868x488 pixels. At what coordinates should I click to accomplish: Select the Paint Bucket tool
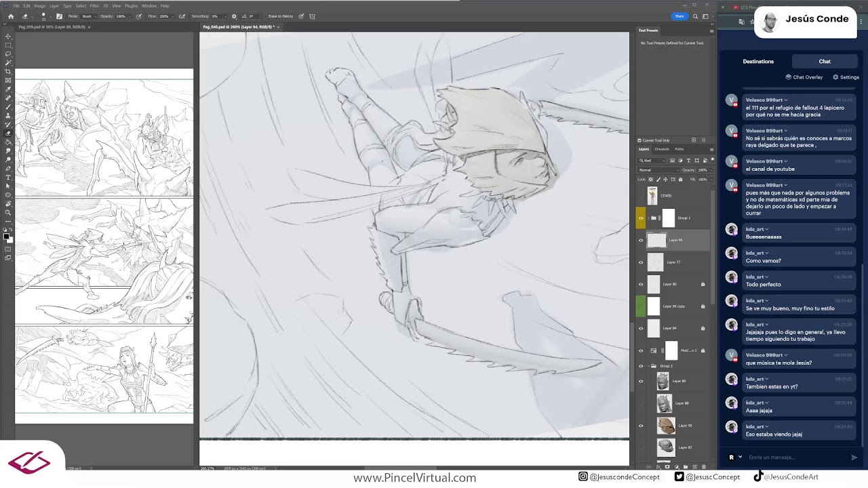pos(8,142)
